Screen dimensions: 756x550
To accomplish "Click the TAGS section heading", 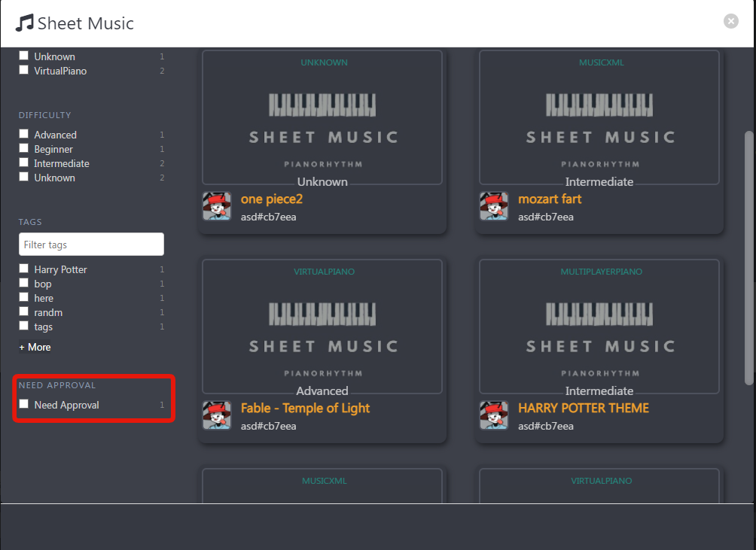I will pyautogui.click(x=30, y=222).
